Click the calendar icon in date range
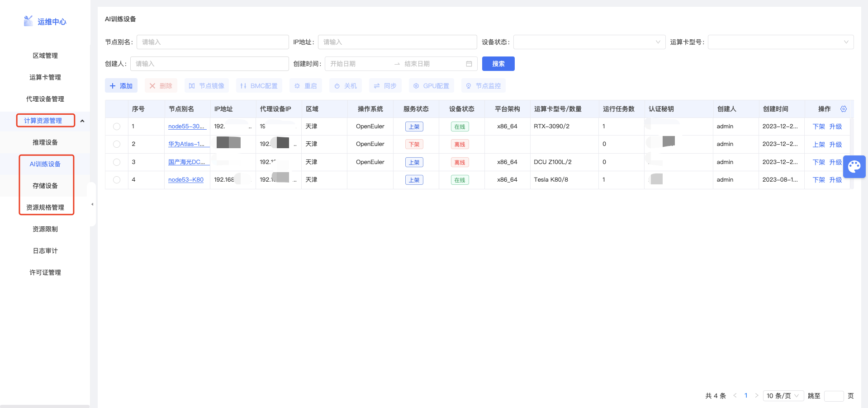868x408 pixels. 469,64
